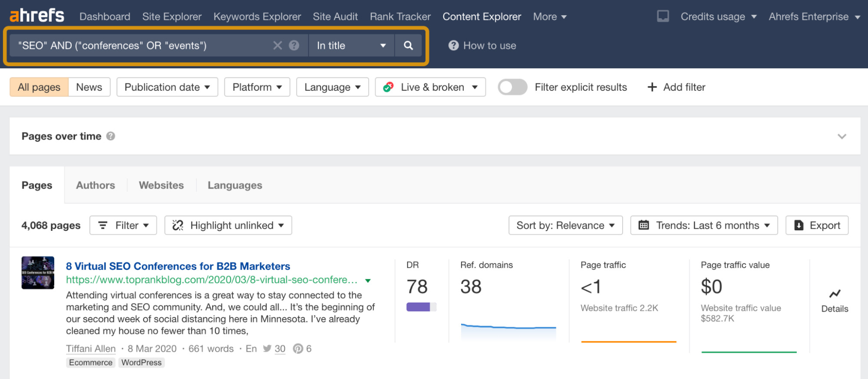Click the Twitter shares count icon
The image size is (868, 379).
coord(267,349)
